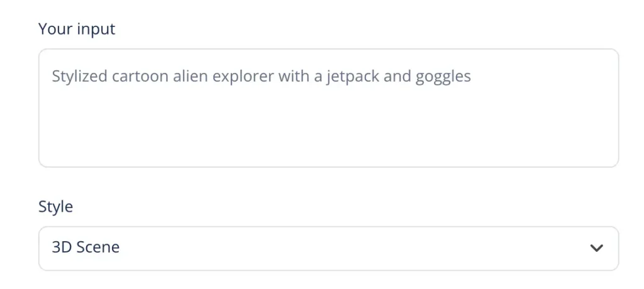Click the 'Style' label above the dropdown
Screen dimensions: 644x289
click(55, 207)
